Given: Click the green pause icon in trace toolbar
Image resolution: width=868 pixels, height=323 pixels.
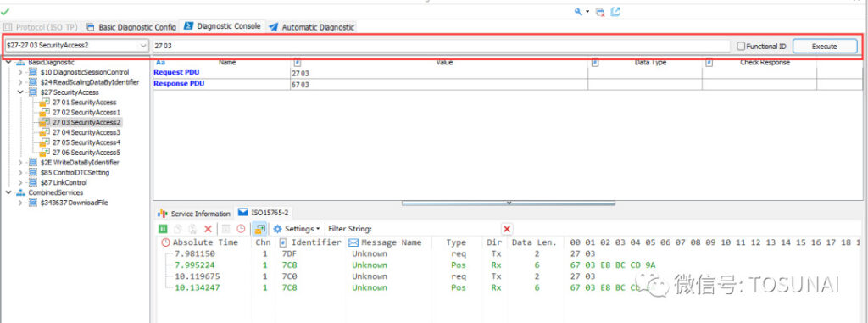Looking at the screenshot, I should click(x=163, y=228).
